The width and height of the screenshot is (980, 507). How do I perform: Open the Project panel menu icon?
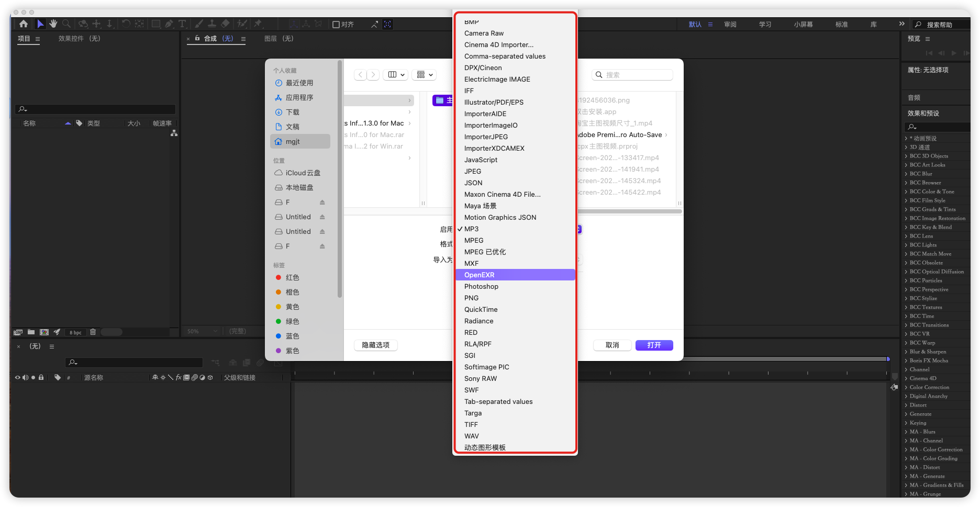pos(38,39)
